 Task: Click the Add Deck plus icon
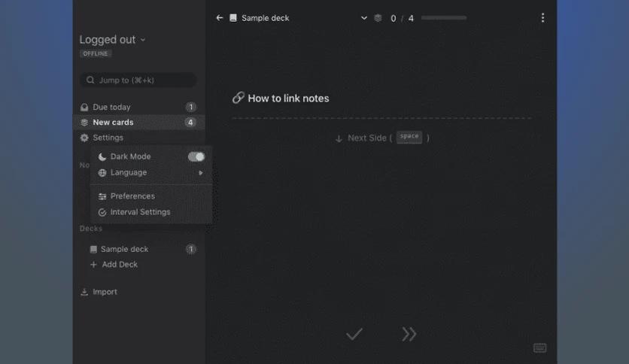tap(93, 265)
